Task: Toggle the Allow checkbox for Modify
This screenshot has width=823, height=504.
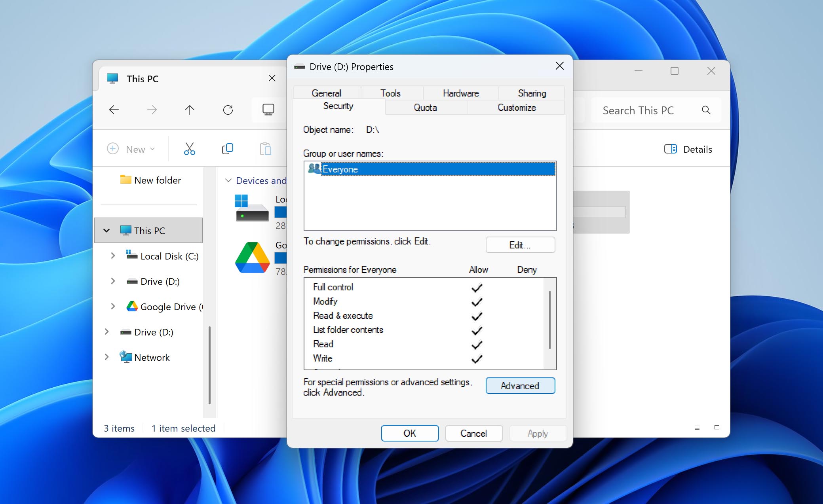Action: pos(477,301)
